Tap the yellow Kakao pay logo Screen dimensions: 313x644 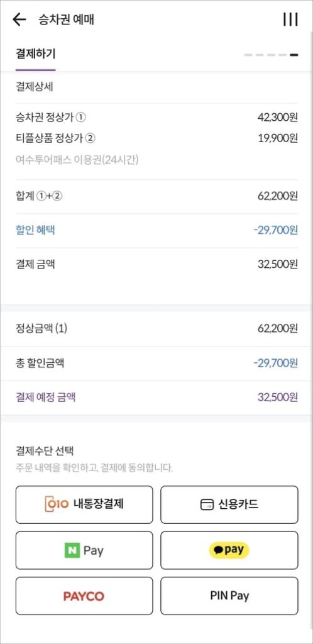229,550
